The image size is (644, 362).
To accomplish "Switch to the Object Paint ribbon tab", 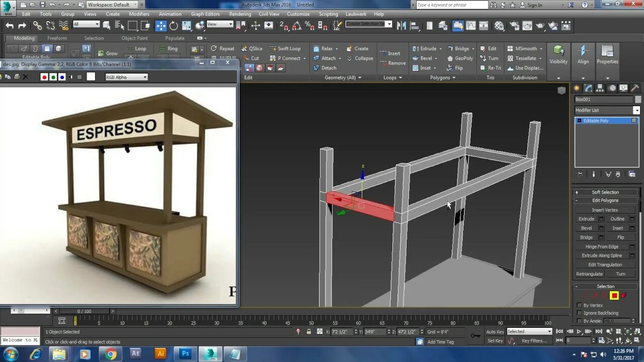I will point(134,38).
